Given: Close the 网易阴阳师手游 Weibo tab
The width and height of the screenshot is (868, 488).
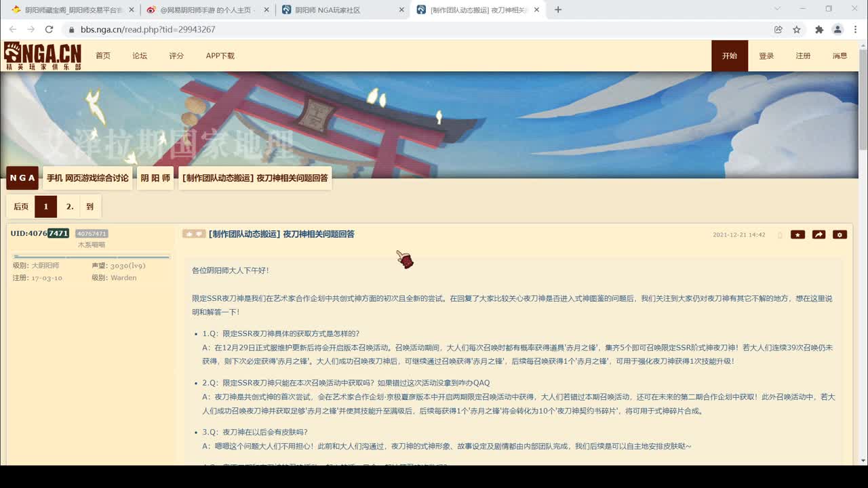Looking at the screenshot, I should pyautogui.click(x=266, y=10).
